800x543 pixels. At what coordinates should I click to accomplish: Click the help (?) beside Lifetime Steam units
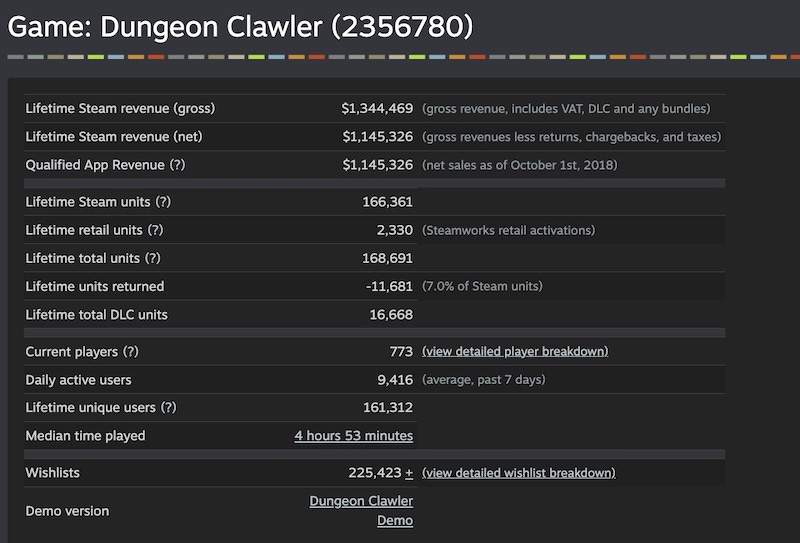tap(163, 202)
